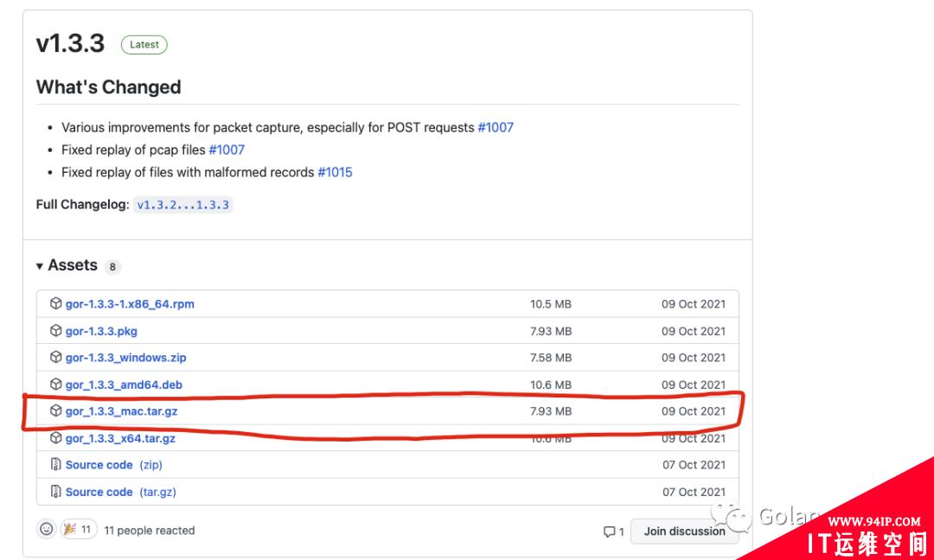Open the #1007 link in the packet capture line
This screenshot has height=560, width=934.
(496, 127)
